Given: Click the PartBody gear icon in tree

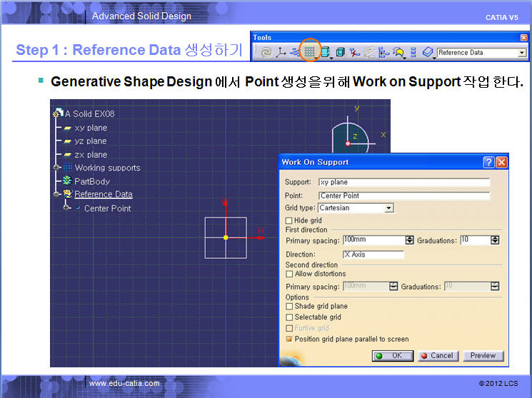Looking at the screenshot, I should pyautogui.click(x=69, y=181).
